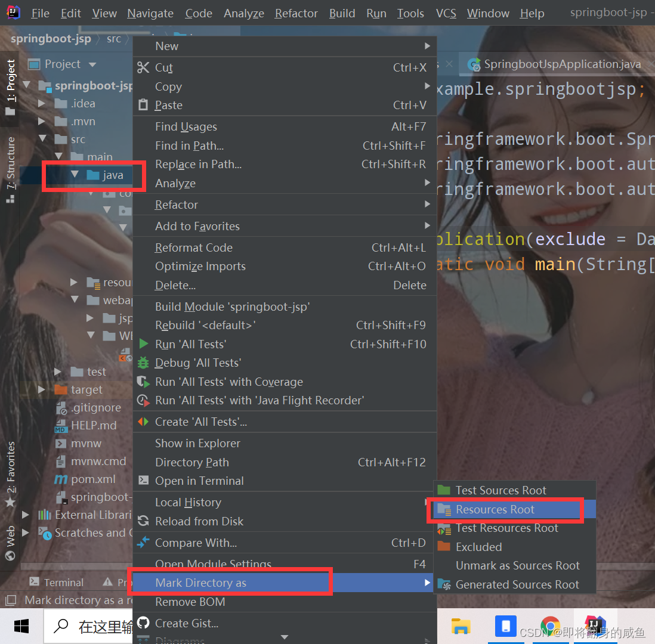The height and width of the screenshot is (644, 655).
Task: Open File Explorer from the taskbar
Action: click(x=461, y=626)
